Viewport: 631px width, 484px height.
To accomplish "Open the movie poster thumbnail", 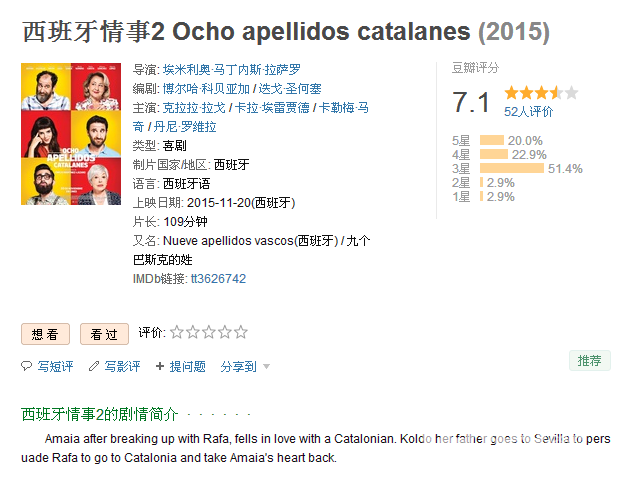I will [x=71, y=134].
